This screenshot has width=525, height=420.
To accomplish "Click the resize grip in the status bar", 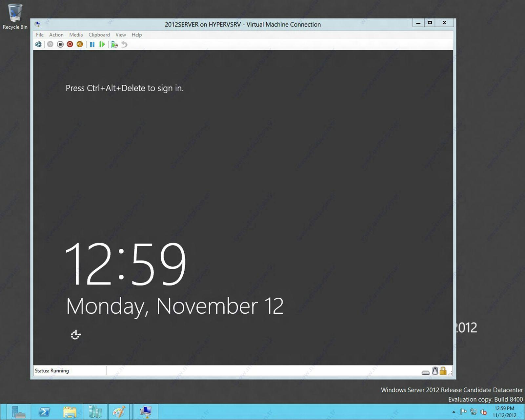I will tap(450, 373).
